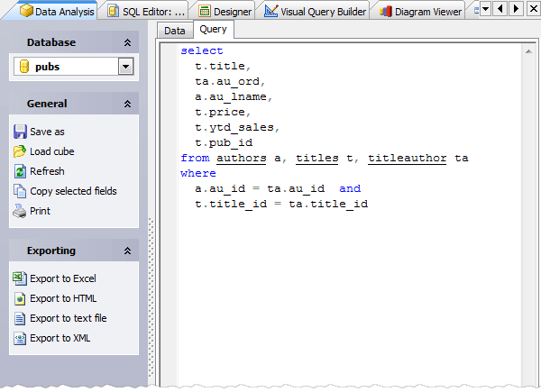Click the Load cube folder icon
The image size is (541, 392).
20,151
